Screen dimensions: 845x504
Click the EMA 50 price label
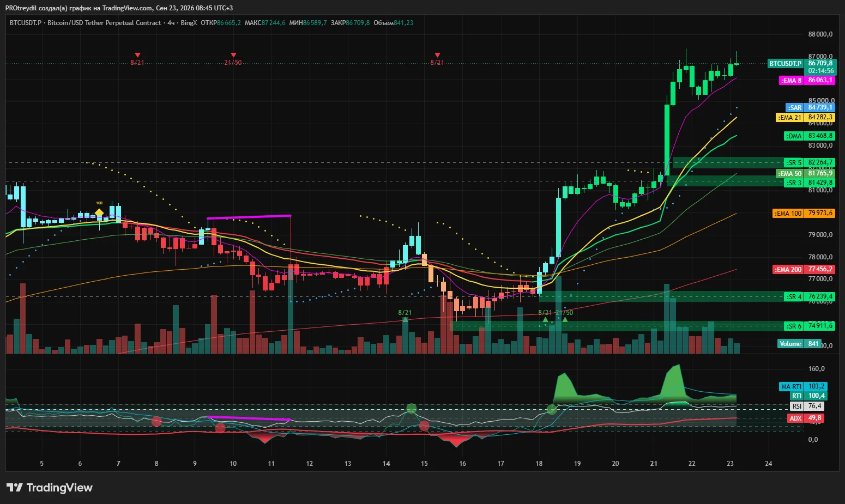coord(805,173)
